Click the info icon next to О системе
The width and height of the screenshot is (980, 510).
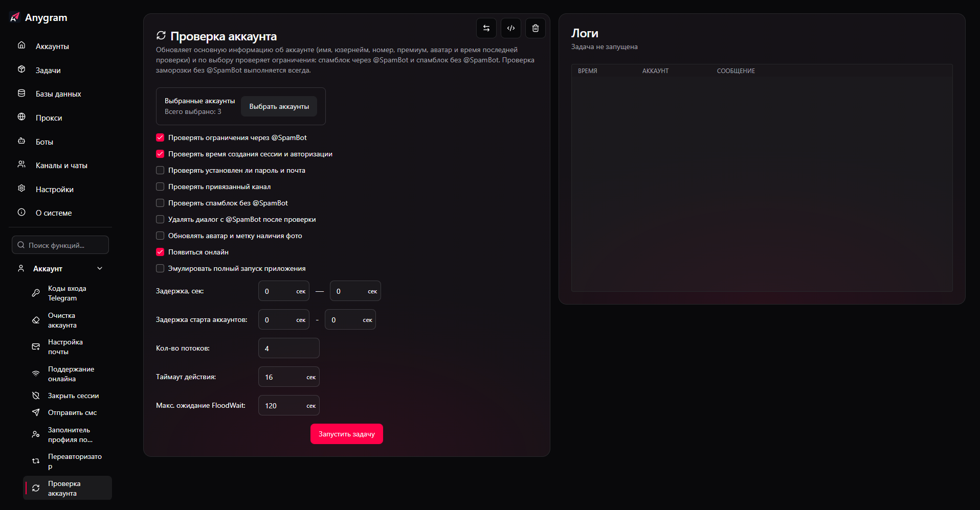(x=21, y=212)
